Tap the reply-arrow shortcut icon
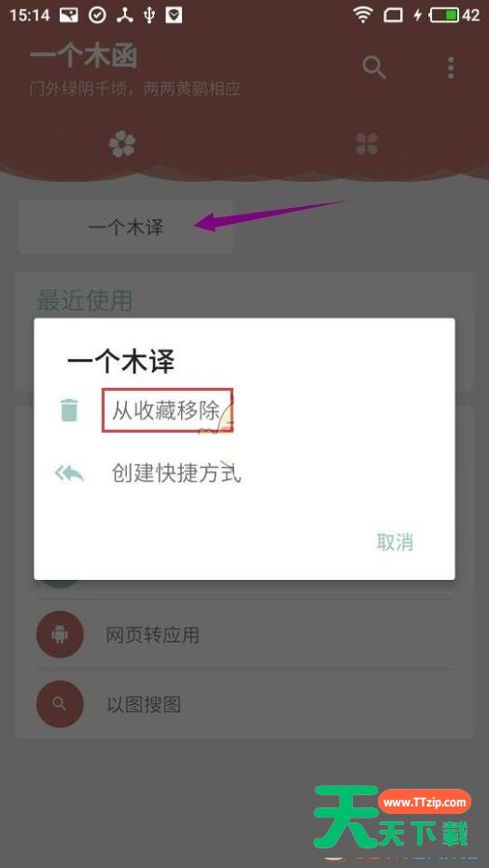Screen dimensions: 489x868 69,474
